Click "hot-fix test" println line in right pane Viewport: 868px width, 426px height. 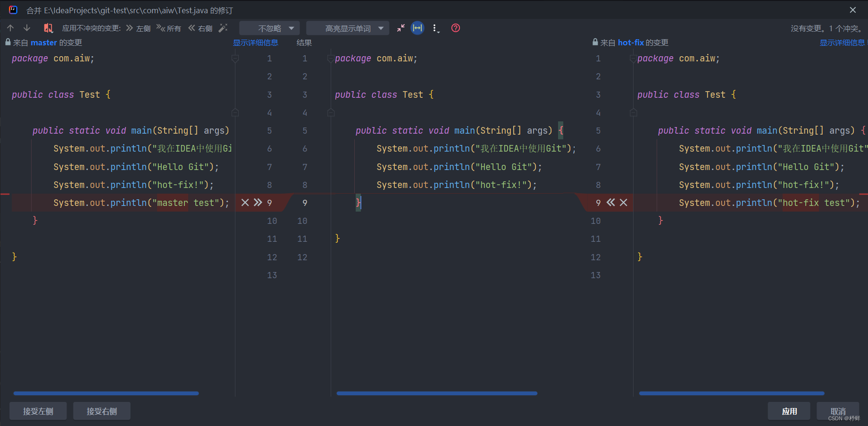[769, 203]
